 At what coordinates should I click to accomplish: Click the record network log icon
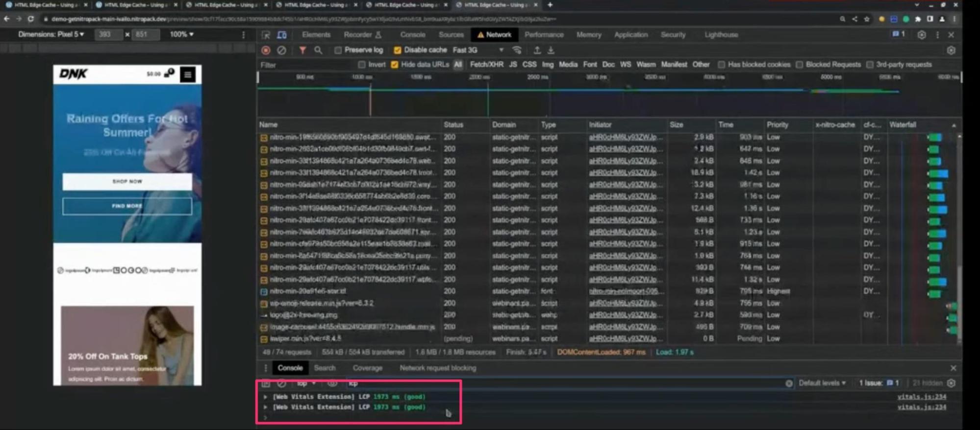[x=266, y=50]
